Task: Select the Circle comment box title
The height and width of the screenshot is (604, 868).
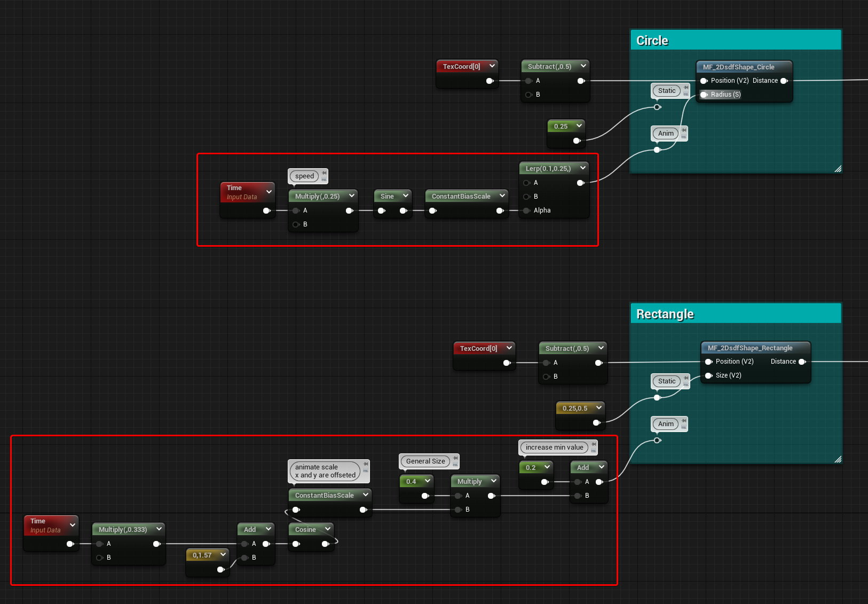Action: [652, 41]
